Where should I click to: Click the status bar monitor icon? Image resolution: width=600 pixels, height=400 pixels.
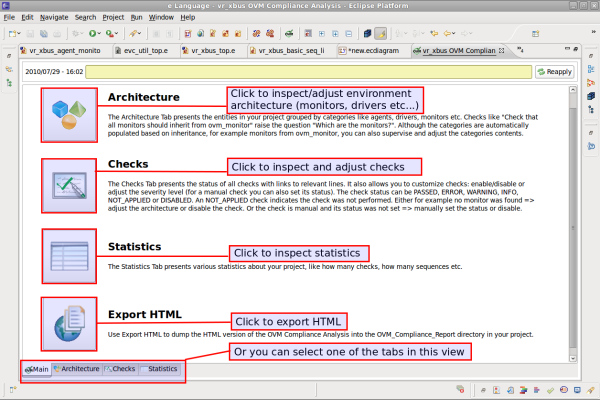(577, 390)
